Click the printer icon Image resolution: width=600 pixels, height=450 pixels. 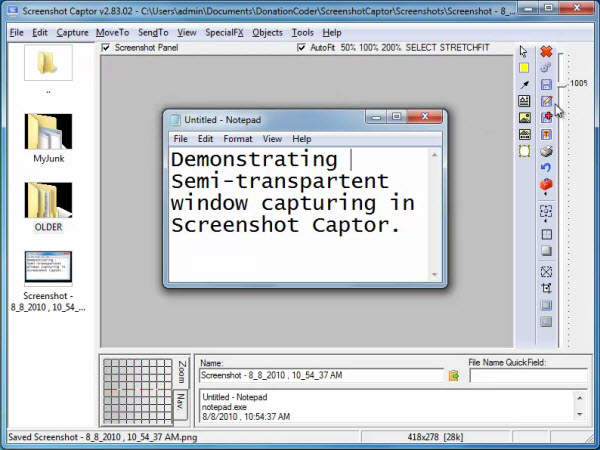(x=546, y=151)
